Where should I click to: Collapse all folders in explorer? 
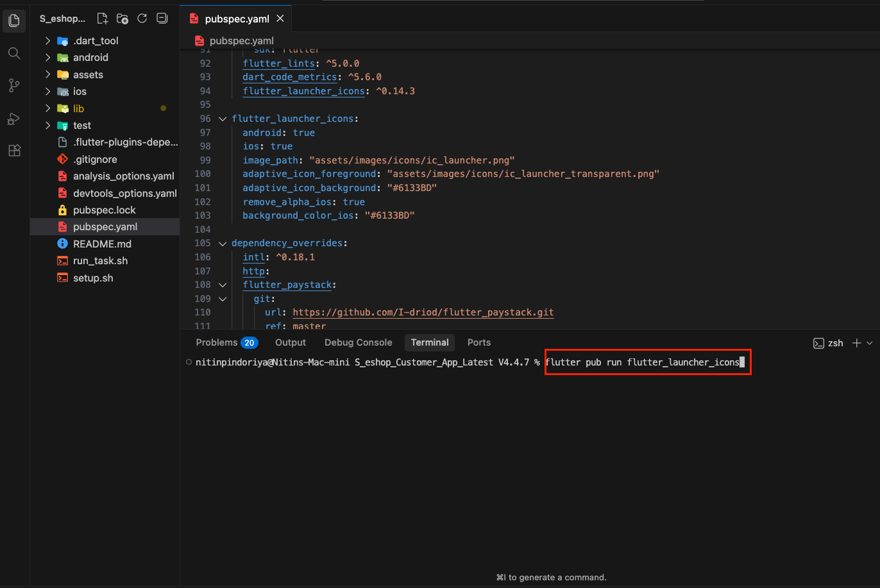[162, 19]
